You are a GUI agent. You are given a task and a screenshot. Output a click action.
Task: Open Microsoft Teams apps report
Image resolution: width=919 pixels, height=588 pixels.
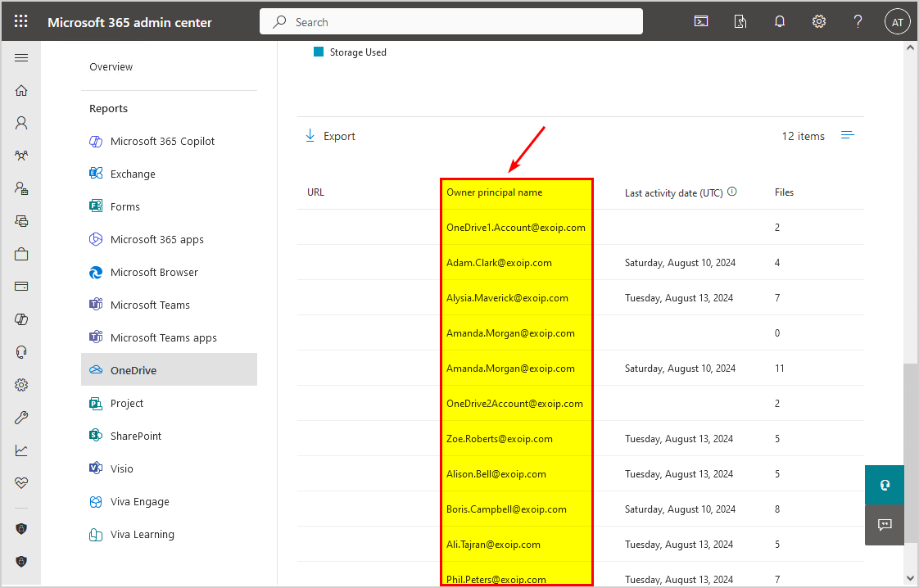click(163, 337)
